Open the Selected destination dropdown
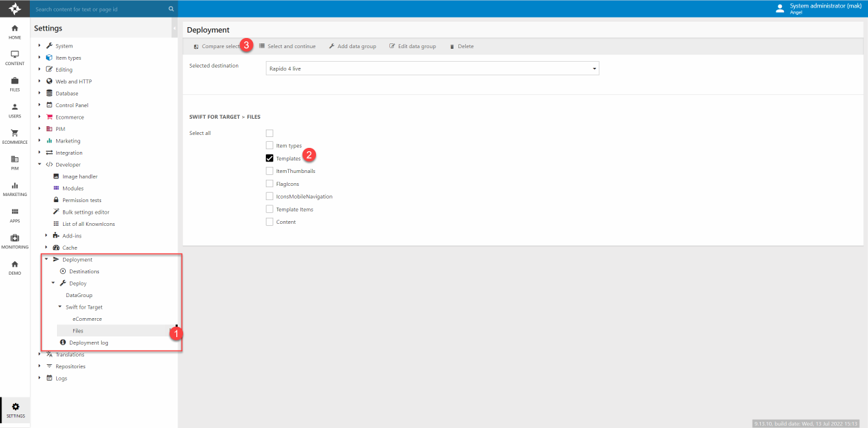868x428 pixels. [433, 69]
